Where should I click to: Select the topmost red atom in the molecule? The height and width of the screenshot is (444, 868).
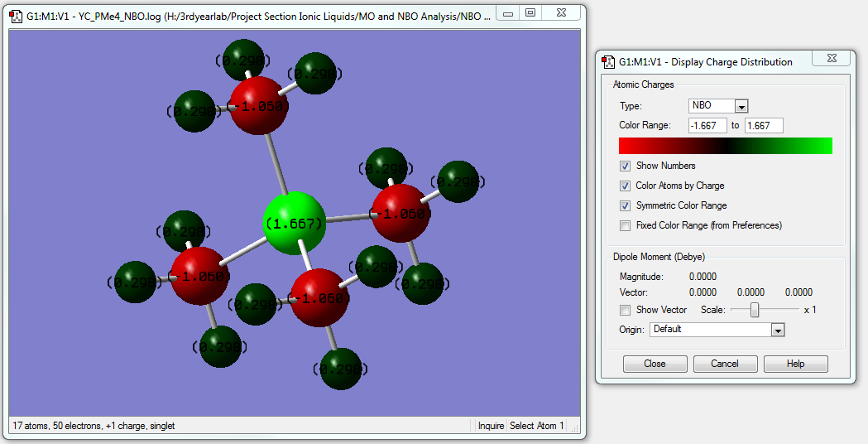coord(258,105)
